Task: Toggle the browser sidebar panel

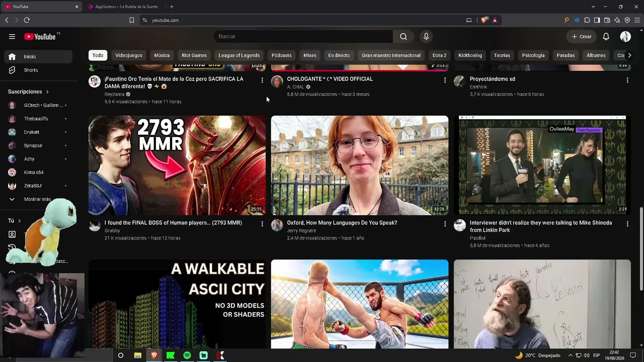Action: click(597, 20)
